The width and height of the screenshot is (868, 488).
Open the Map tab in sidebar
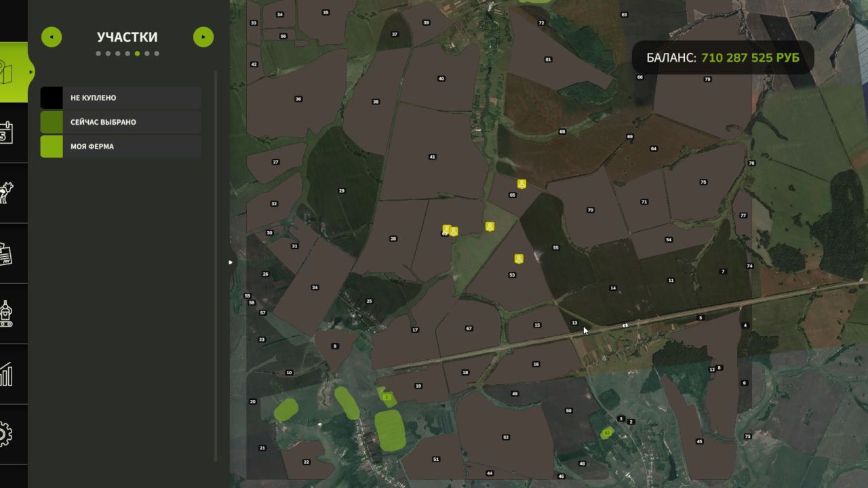[x=12, y=73]
